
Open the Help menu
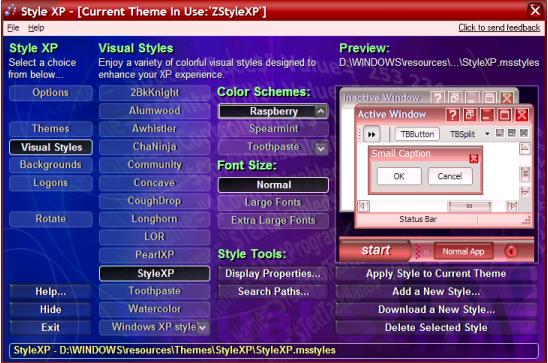36,28
